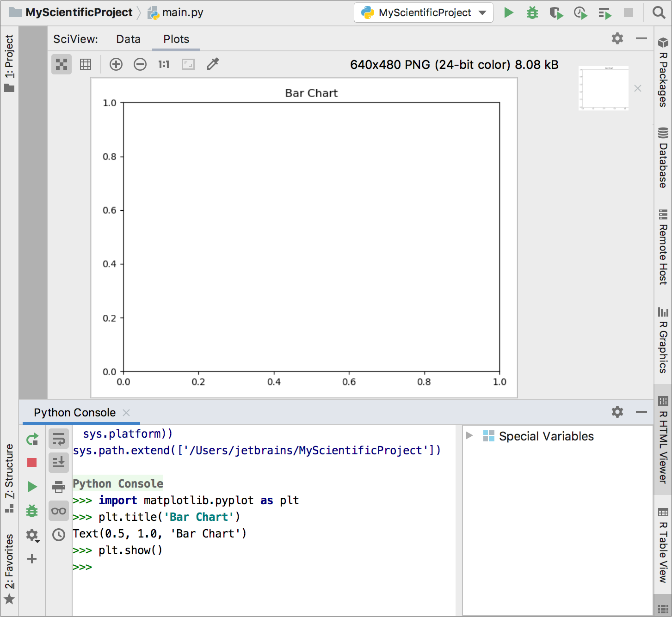Print the Python Console output
672x617 pixels.
[x=58, y=487]
